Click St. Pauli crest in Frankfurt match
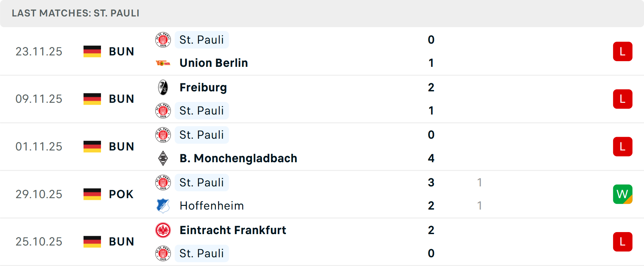This screenshot has width=644, height=266. coord(163,253)
